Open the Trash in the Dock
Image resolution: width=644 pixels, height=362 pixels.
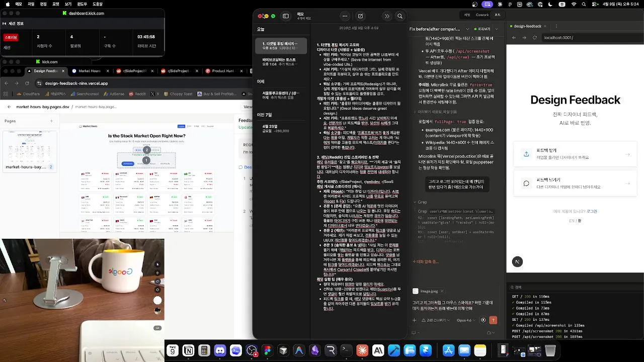point(550,350)
